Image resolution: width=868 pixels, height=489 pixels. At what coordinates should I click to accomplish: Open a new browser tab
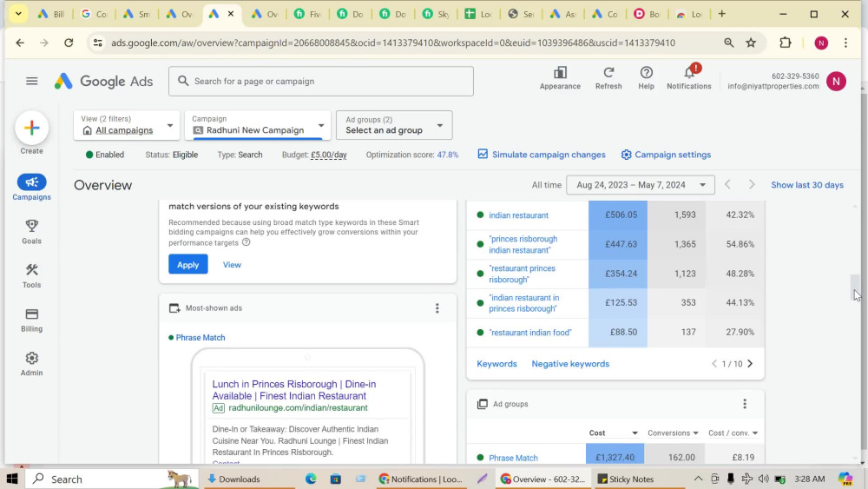(x=721, y=14)
